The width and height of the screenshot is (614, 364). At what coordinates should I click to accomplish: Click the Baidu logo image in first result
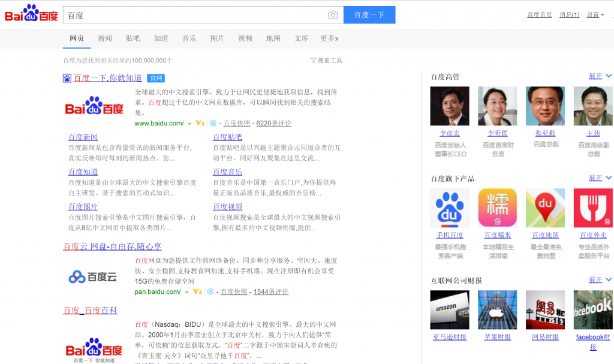[x=94, y=106]
